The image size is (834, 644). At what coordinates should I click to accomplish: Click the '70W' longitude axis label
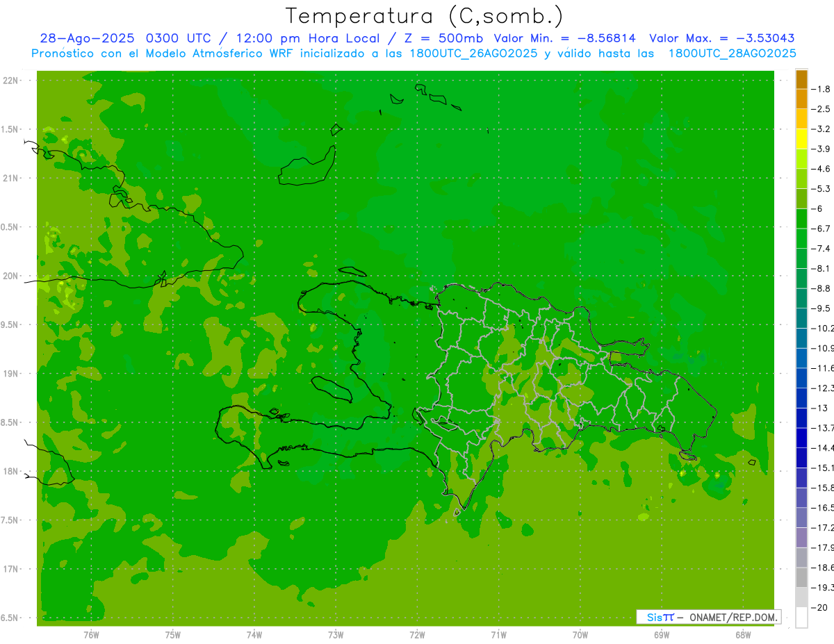580,634
